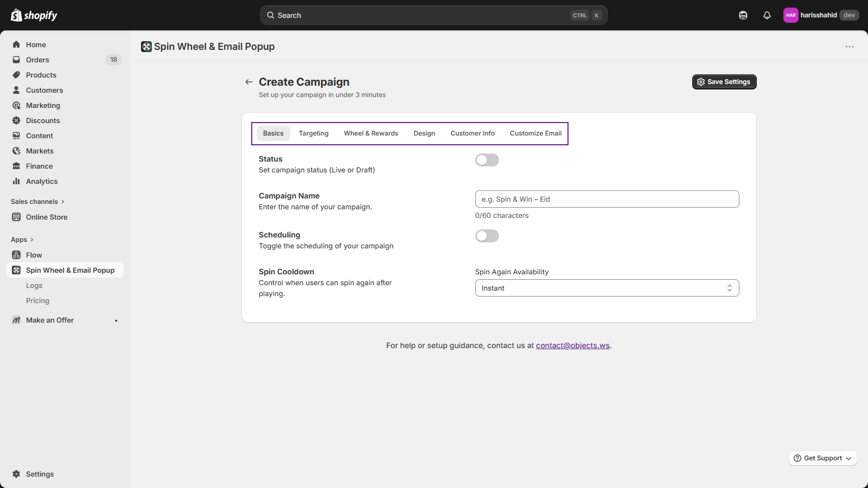Open Logs under Spin Wheel app

[x=34, y=285]
